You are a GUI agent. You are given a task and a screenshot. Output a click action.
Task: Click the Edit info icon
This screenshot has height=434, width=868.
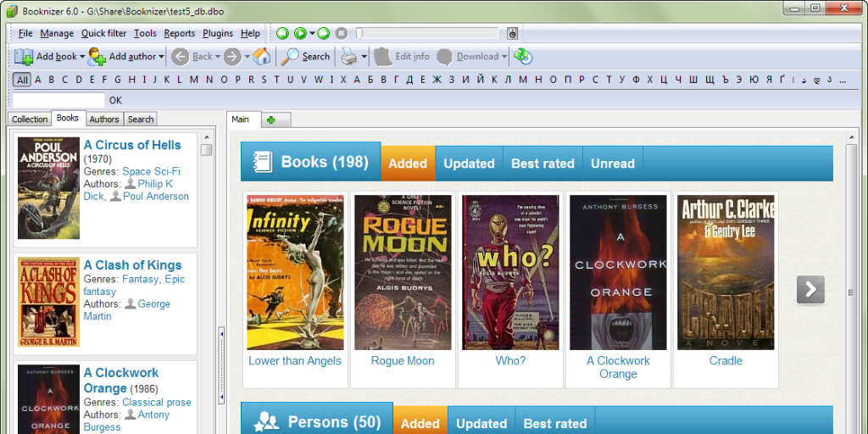(382, 57)
